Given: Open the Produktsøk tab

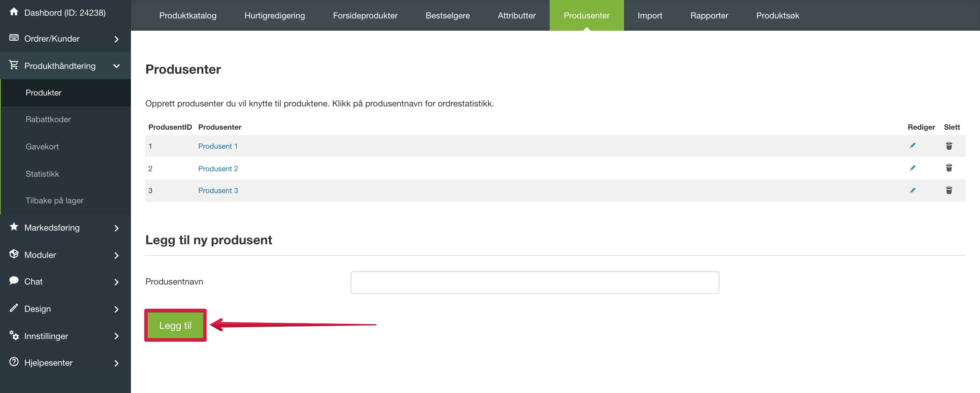Looking at the screenshot, I should tap(777, 15).
